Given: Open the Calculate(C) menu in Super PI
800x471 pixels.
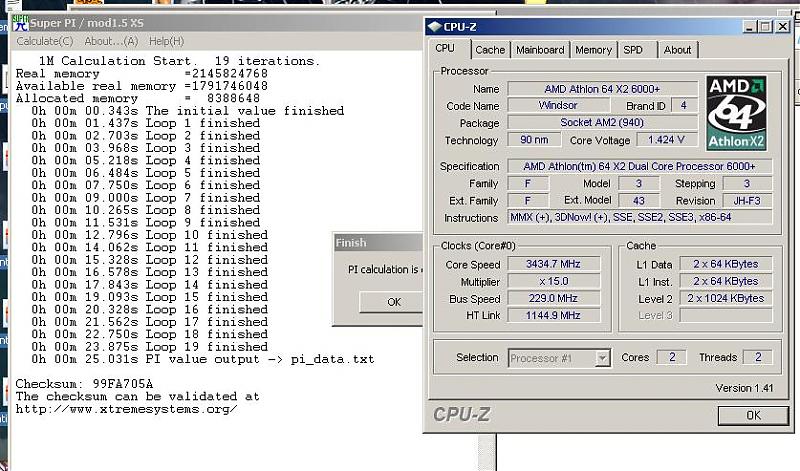Looking at the screenshot, I should [x=44, y=41].
